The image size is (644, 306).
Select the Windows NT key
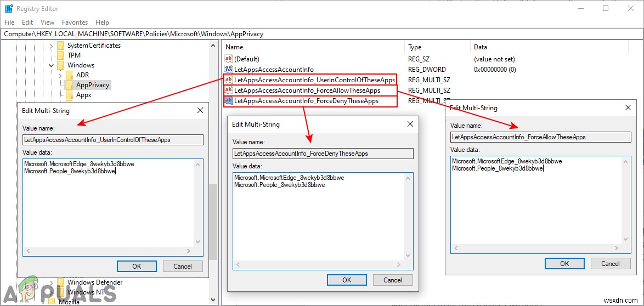tap(87, 292)
